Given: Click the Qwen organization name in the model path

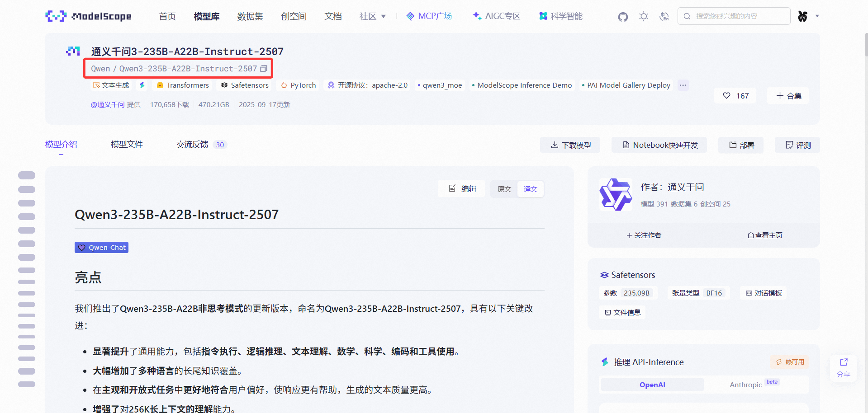Looking at the screenshot, I should [x=100, y=69].
